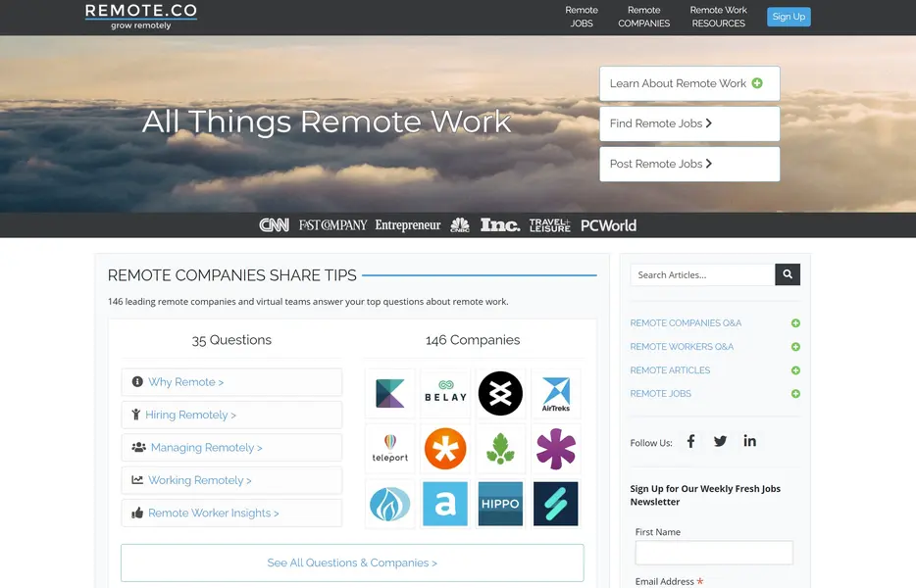Viewport: 916px width, 588px height.
Task: Click the HIPPO company logo
Action: (500, 504)
